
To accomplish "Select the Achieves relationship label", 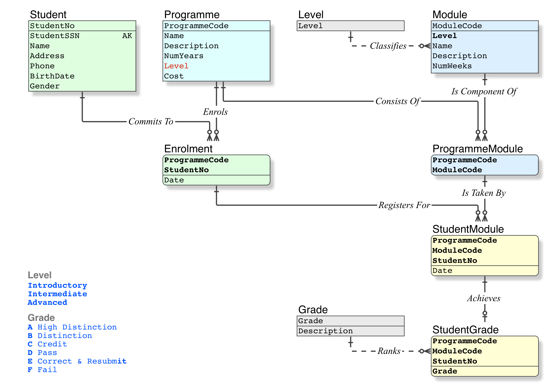I will 484,298.
